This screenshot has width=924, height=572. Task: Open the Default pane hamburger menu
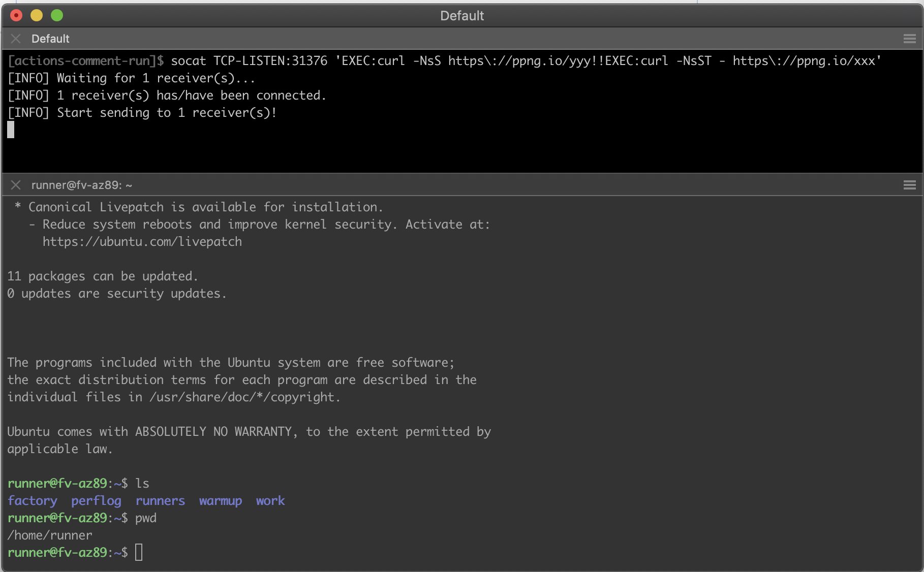click(x=909, y=39)
